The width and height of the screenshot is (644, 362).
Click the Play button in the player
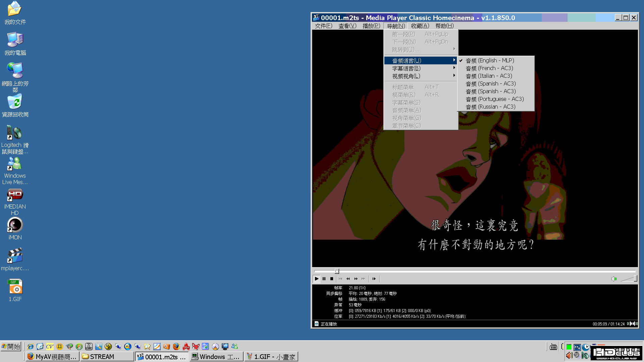(x=316, y=279)
